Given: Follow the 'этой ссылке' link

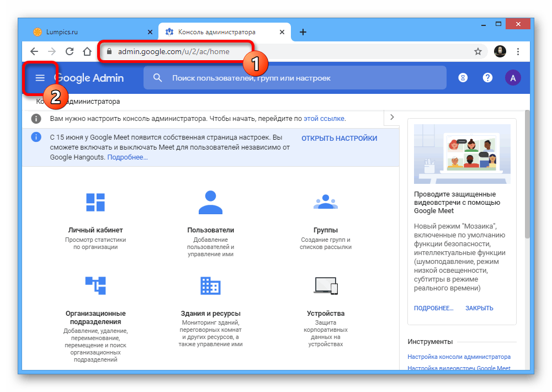Looking at the screenshot, I should (324, 119).
